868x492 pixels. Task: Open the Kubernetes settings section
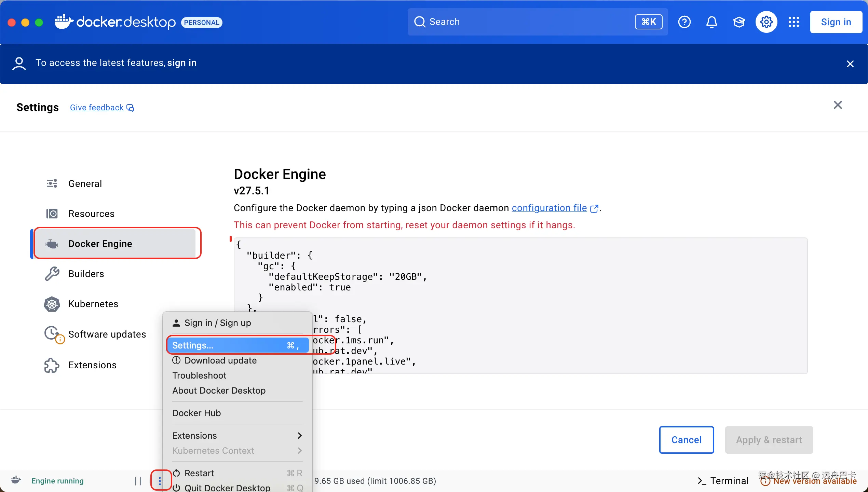coord(93,304)
